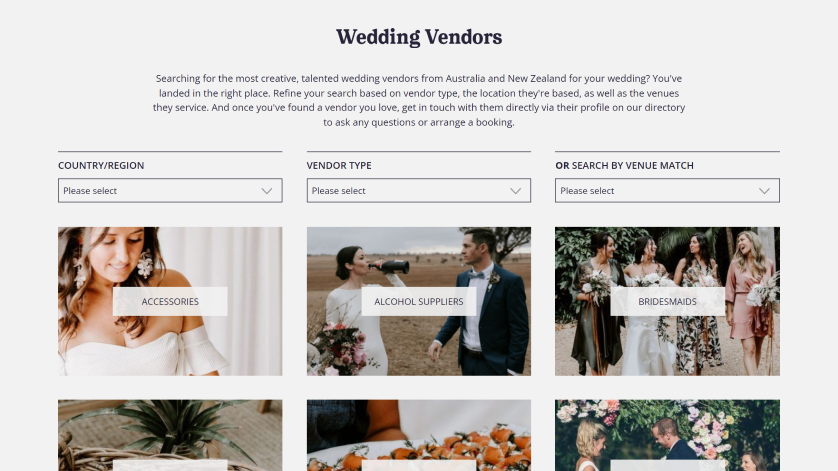
Task: Click the introductory vendor description paragraph
Action: pyautogui.click(x=419, y=100)
